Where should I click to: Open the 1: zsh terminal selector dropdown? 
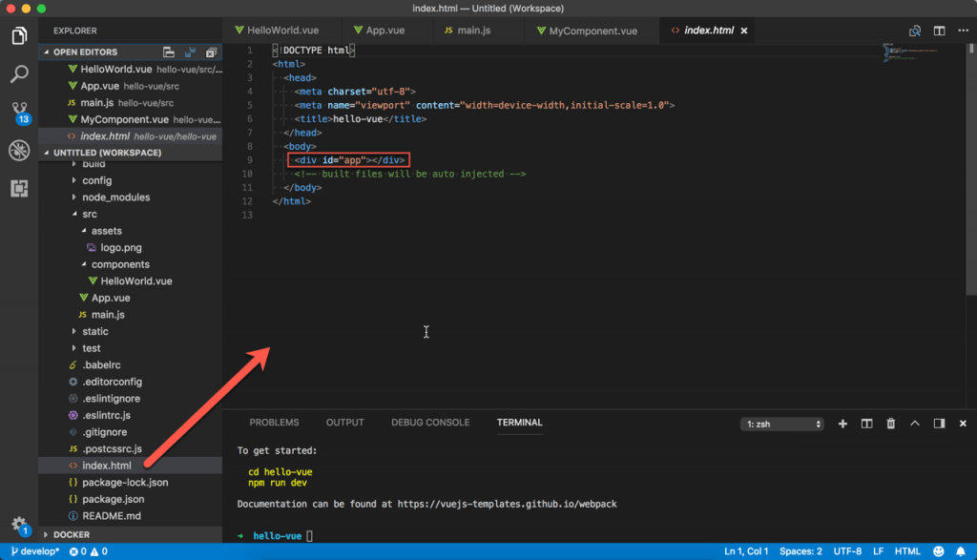[x=781, y=424]
